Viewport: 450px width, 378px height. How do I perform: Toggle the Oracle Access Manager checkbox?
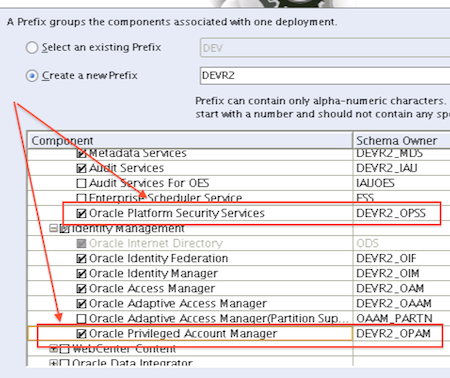click(x=81, y=289)
